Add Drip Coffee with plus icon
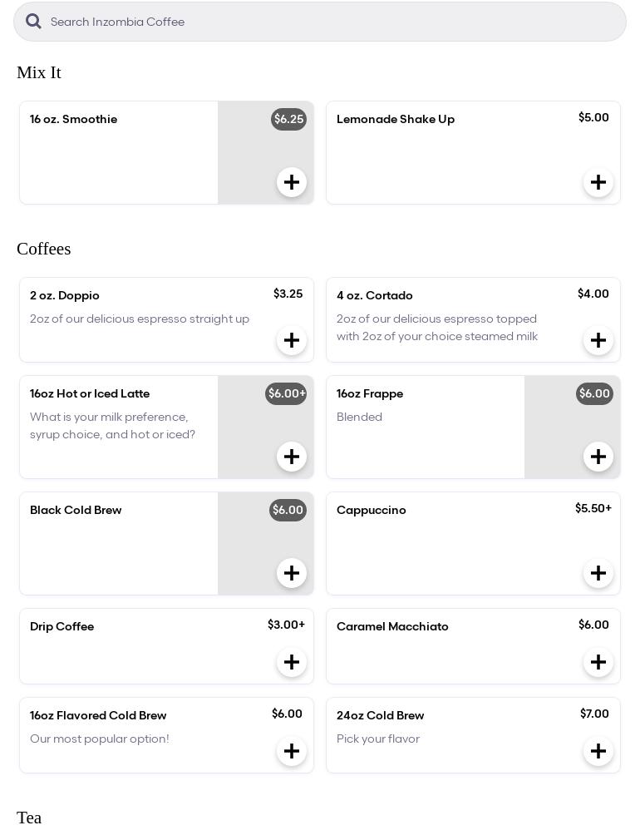 [292, 662]
